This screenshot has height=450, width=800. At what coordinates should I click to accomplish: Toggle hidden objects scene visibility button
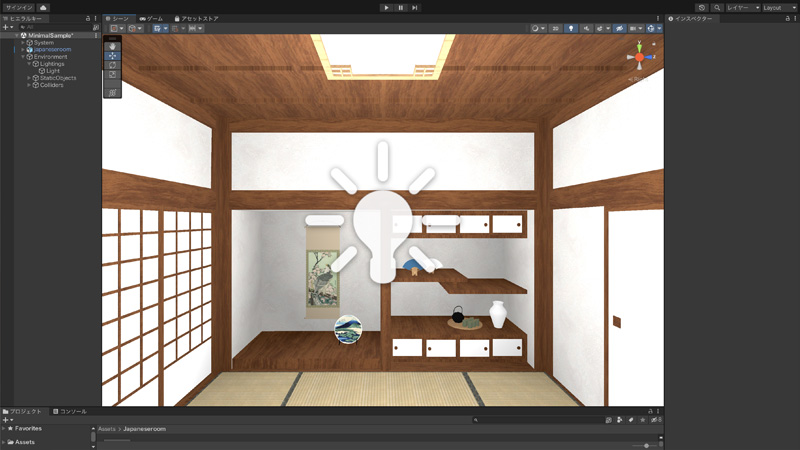point(619,29)
